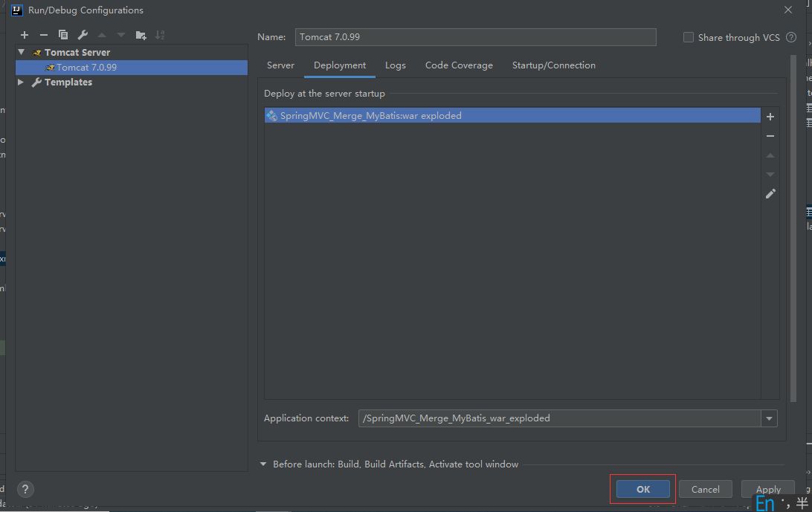812x512 pixels.
Task: Add a new run configuration
Action: pyautogui.click(x=25, y=35)
